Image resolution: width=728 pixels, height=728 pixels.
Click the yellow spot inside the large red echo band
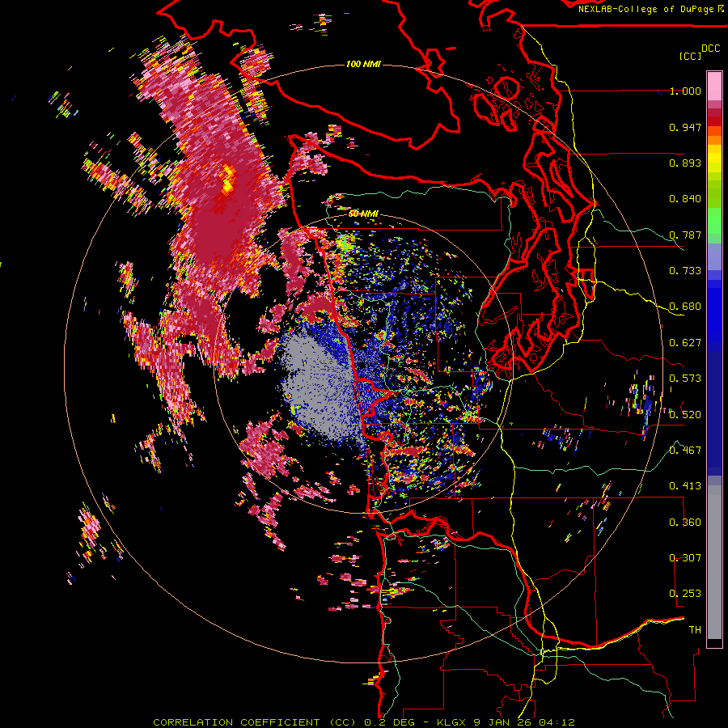pos(228,179)
